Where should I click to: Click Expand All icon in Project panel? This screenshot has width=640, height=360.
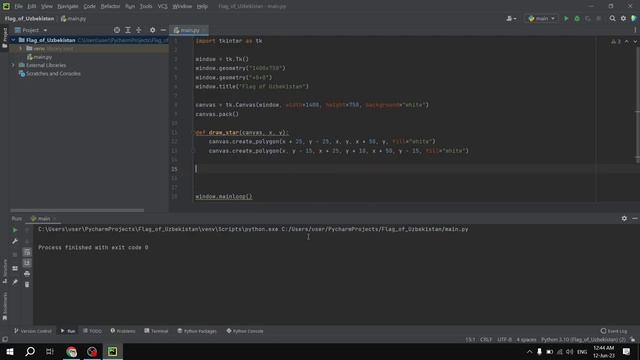coord(128,30)
